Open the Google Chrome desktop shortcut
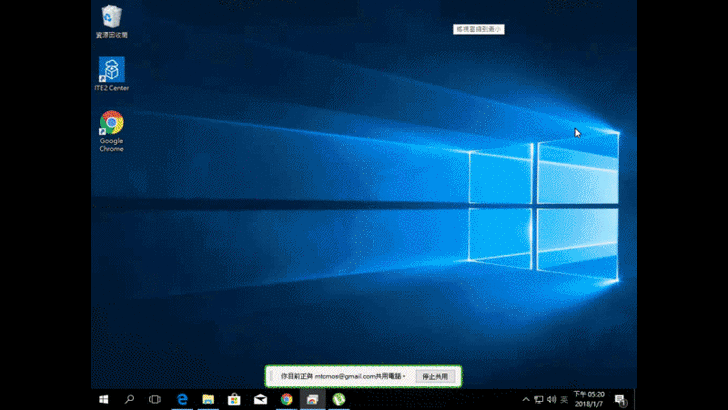Viewport: 728px width, 410px height. coord(111,131)
